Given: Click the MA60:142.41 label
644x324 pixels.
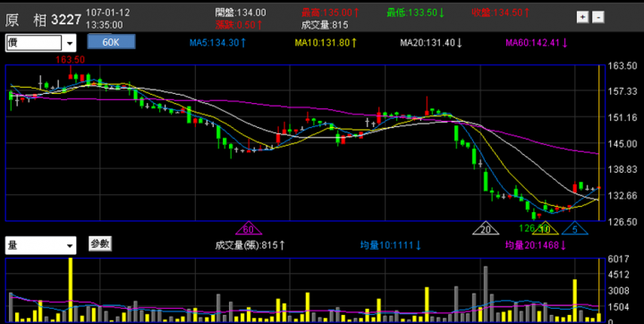Looking at the screenshot, I should coord(537,42).
